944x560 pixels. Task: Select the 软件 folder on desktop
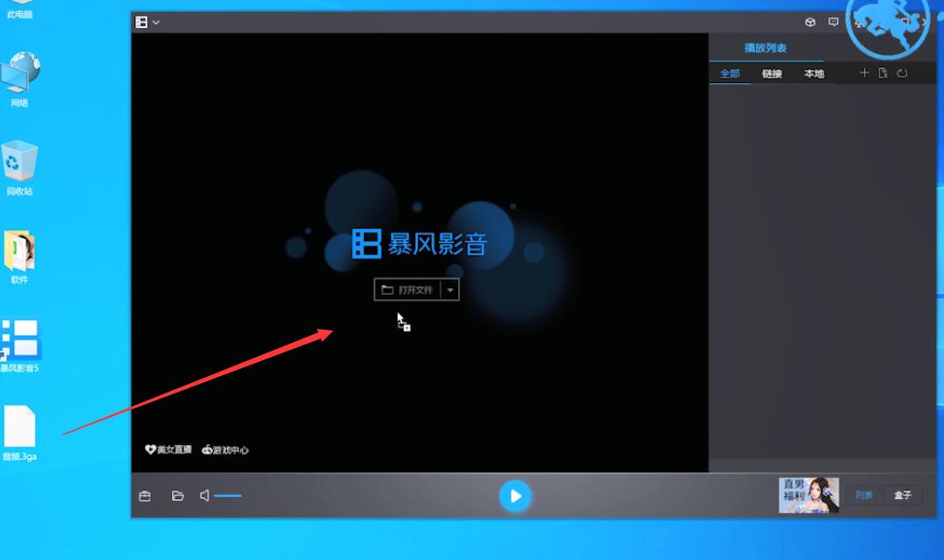pyautogui.click(x=19, y=257)
